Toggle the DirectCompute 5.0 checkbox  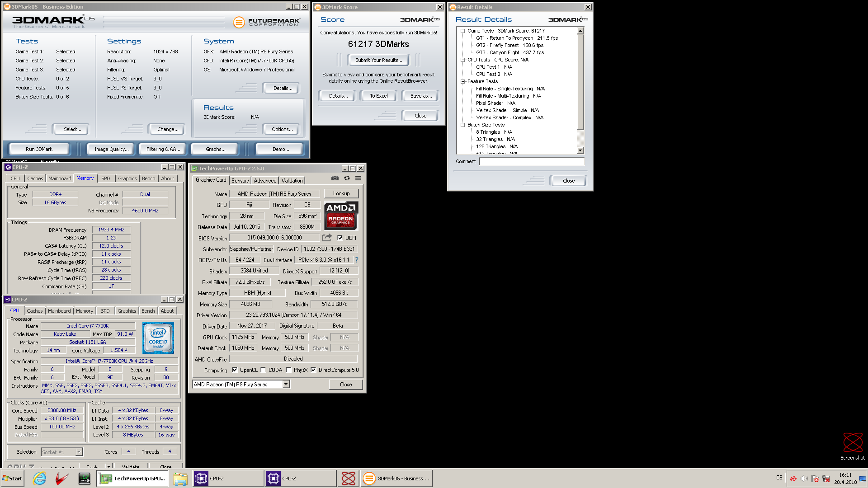click(x=313, y=370)
